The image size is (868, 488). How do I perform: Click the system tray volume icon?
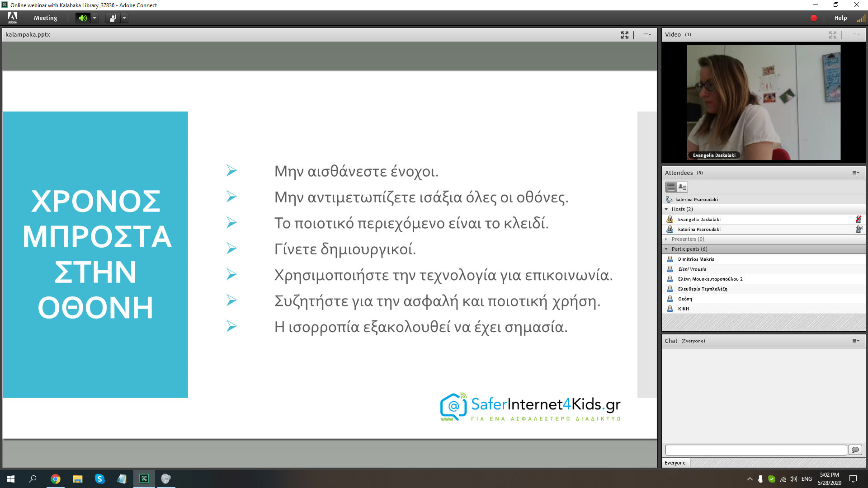tap(793, 479)
